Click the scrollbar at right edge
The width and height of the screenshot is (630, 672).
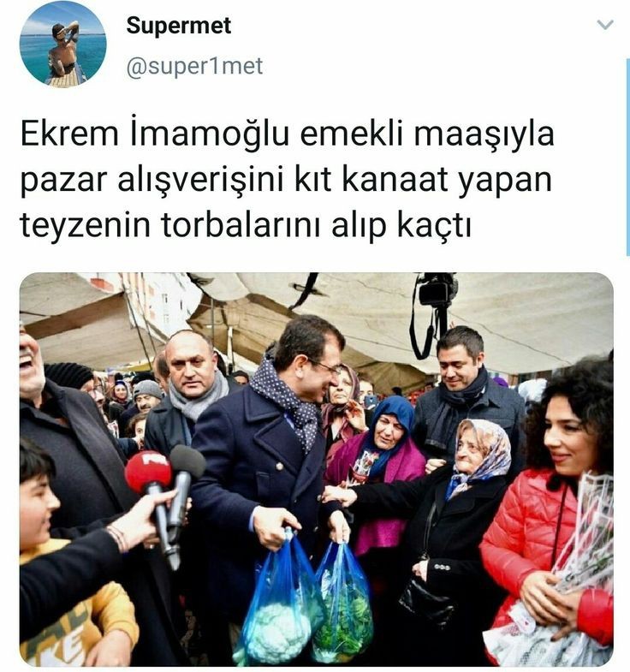coord(627,158)
